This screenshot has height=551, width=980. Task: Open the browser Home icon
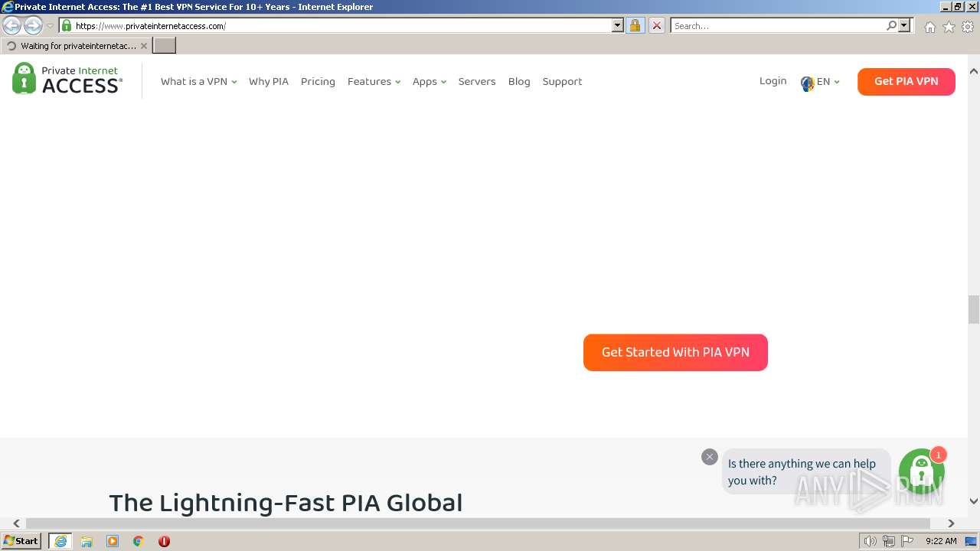pyautogui.click(x=929, y=27)
